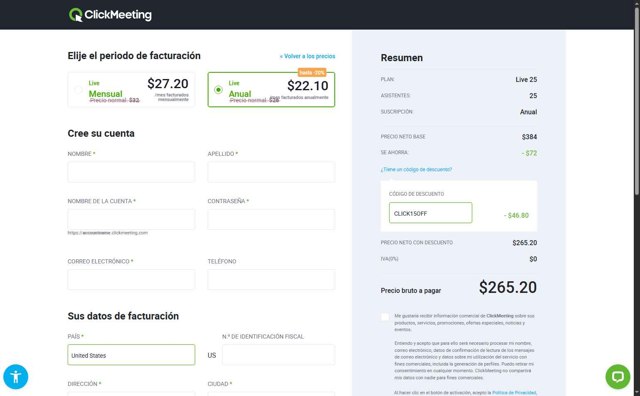Open the live chat bubble
Viewport: 640px width, 396px height.
618,376
